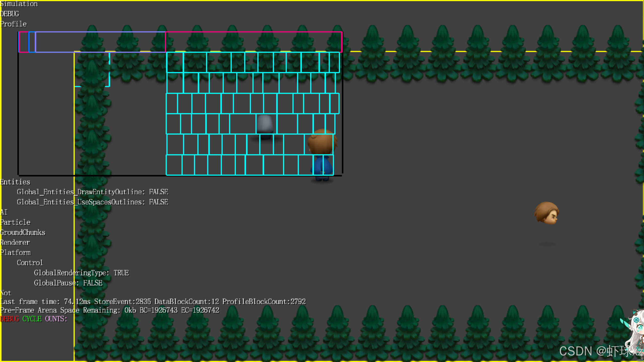Expand the Simulation debug group
644x362 pixels.
[x=19, y=4]
